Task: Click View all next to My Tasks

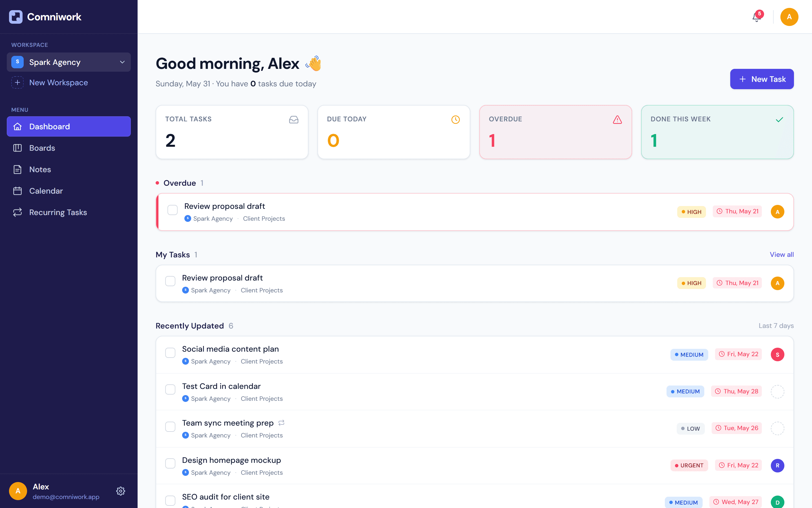Action: click(782, 254)
